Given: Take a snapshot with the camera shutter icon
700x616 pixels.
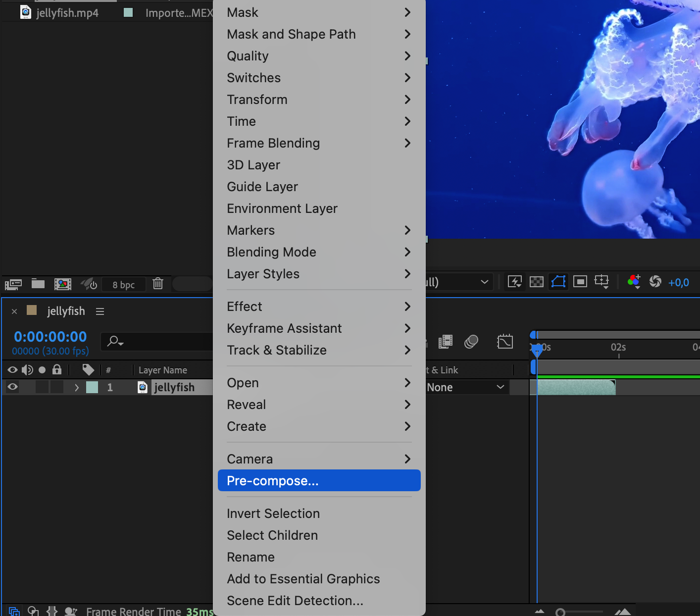Looking at the screenshot, I should click(x=655, y=282).
